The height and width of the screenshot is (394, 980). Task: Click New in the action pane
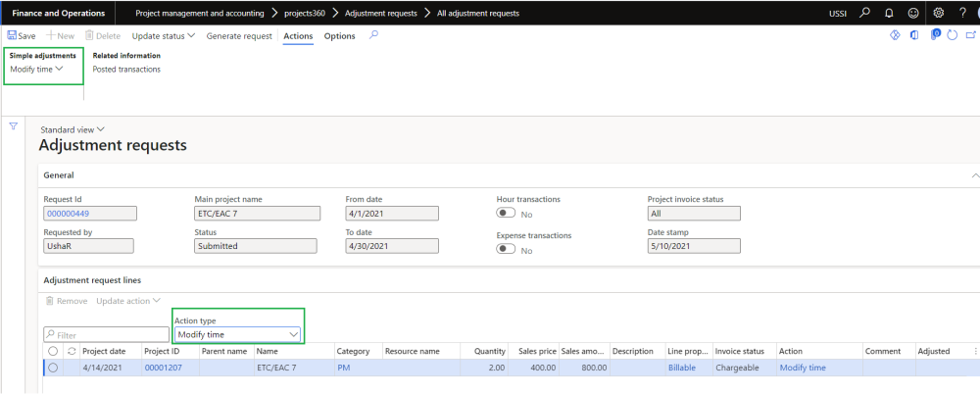click(60, 36)
